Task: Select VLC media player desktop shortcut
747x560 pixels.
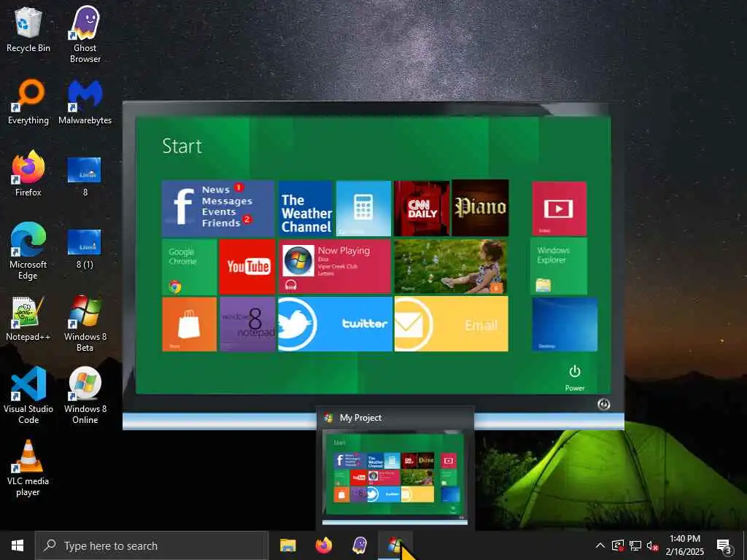Action: tap(28, 469)
